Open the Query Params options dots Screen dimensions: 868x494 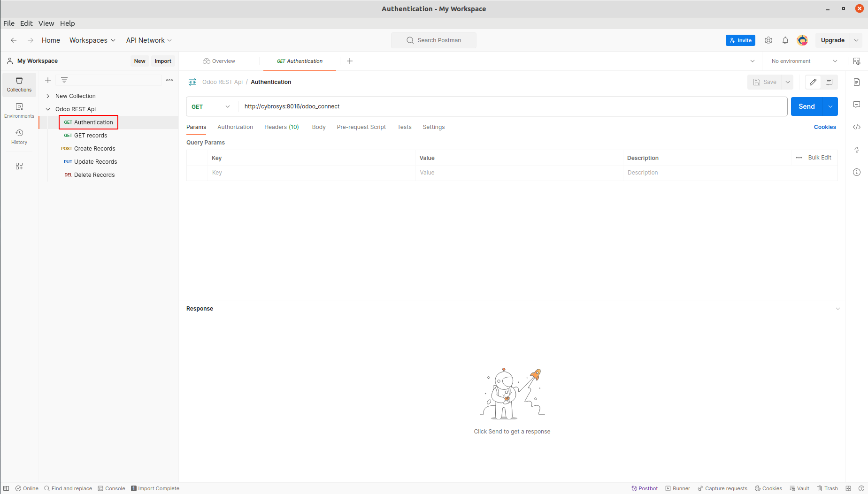tap(799, 158)
